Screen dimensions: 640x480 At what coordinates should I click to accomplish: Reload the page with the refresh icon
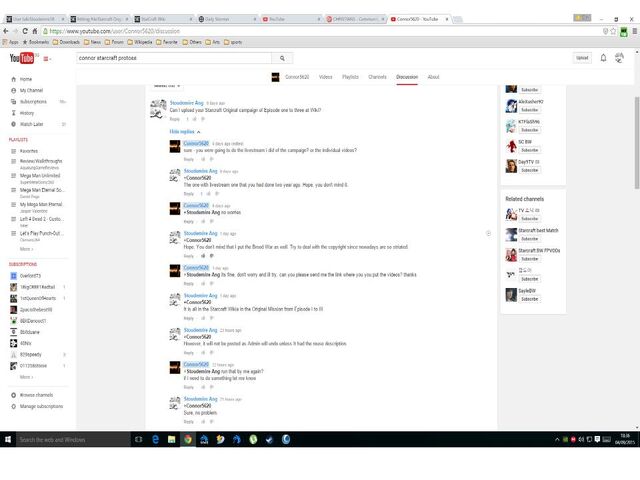pos(25,31)
